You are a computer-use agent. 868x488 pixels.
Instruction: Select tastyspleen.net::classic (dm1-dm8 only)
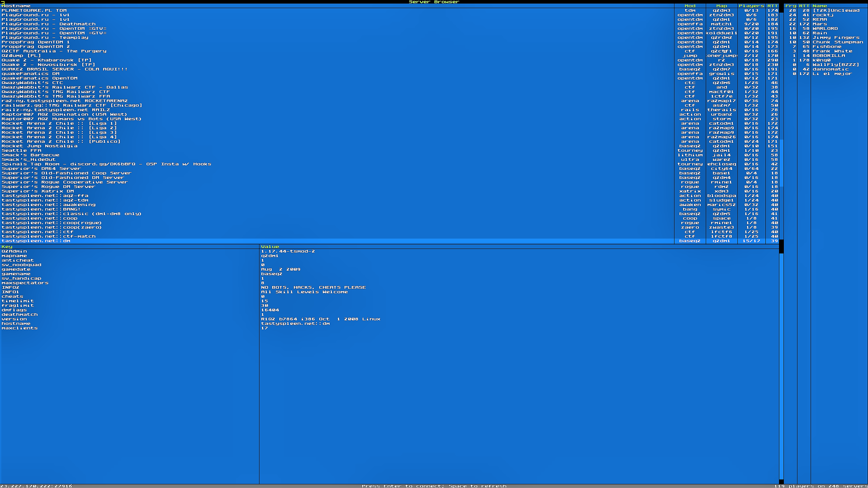click(389, 214)
